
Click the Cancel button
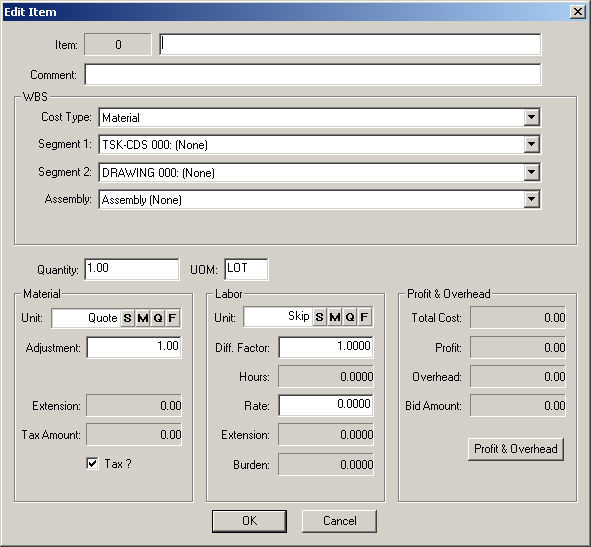339,521
